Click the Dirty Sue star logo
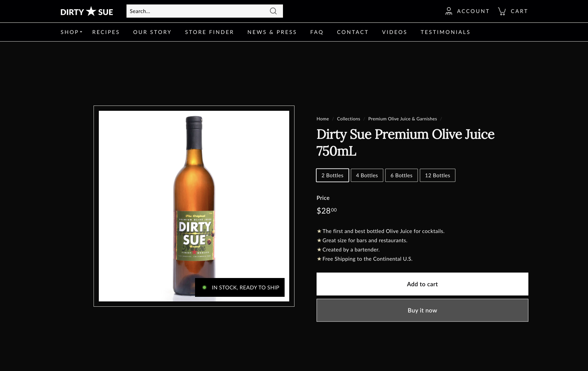 tap(87, 12)
